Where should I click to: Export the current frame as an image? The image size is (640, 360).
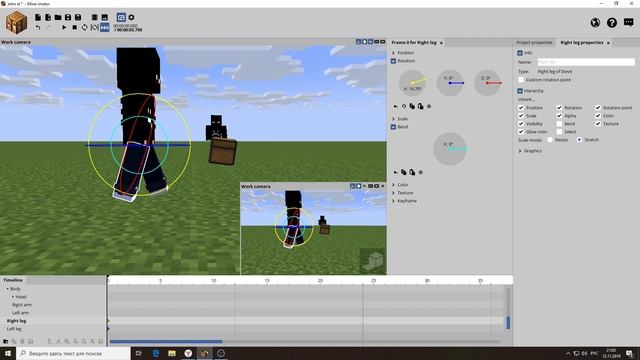104,17
